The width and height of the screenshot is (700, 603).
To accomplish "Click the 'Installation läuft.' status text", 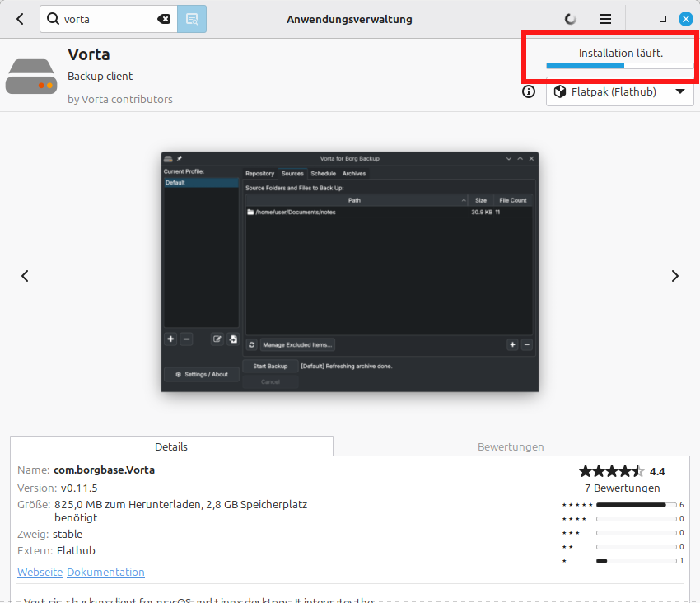I will pyautogui.click(x=621, y=54).
